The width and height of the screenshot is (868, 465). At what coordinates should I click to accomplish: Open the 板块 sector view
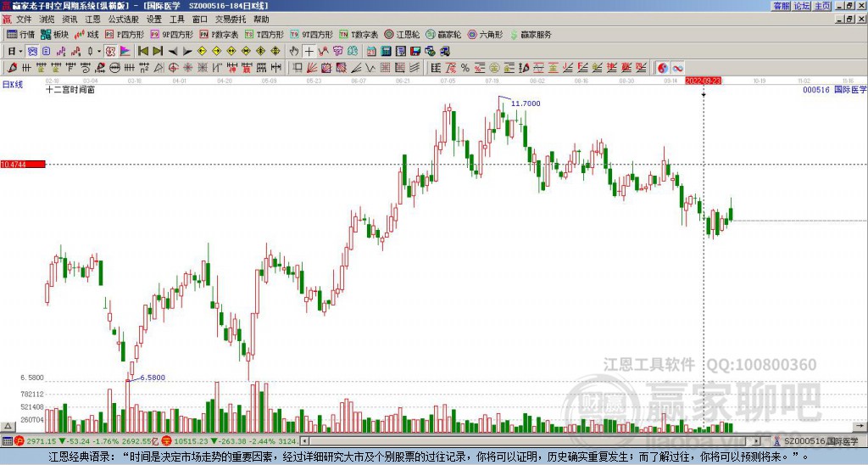pyautogui.click(x=54, y=34)
